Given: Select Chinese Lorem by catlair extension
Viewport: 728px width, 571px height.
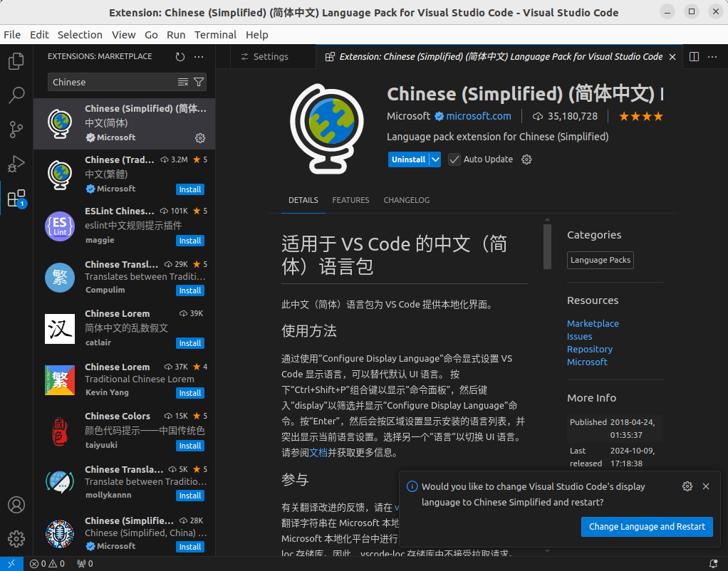Looking at the screenshot, I should pos(125,329).
